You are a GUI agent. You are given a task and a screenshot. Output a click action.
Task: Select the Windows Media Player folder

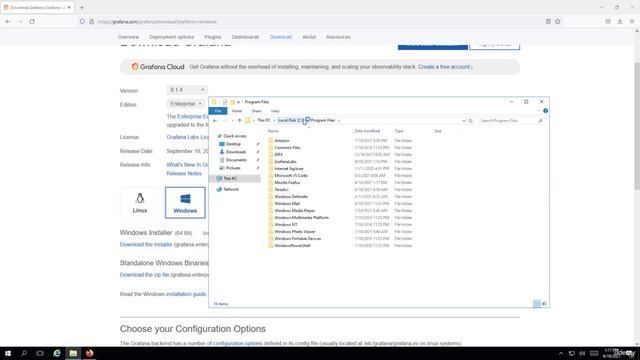tap(294, 211)
